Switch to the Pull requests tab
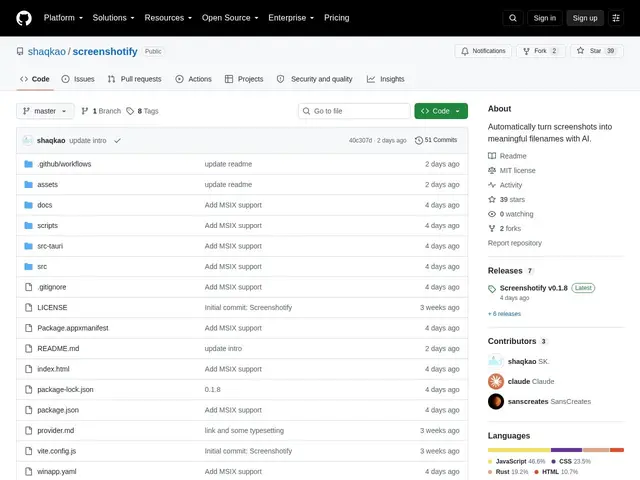This screenshot has width=640, height=480. (x=134, y=79)
